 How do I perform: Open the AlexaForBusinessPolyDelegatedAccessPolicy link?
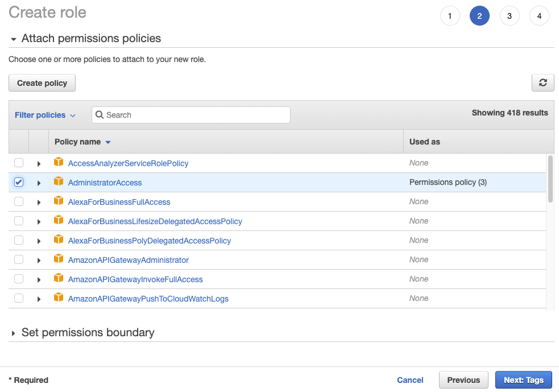[x=150, y=241]
